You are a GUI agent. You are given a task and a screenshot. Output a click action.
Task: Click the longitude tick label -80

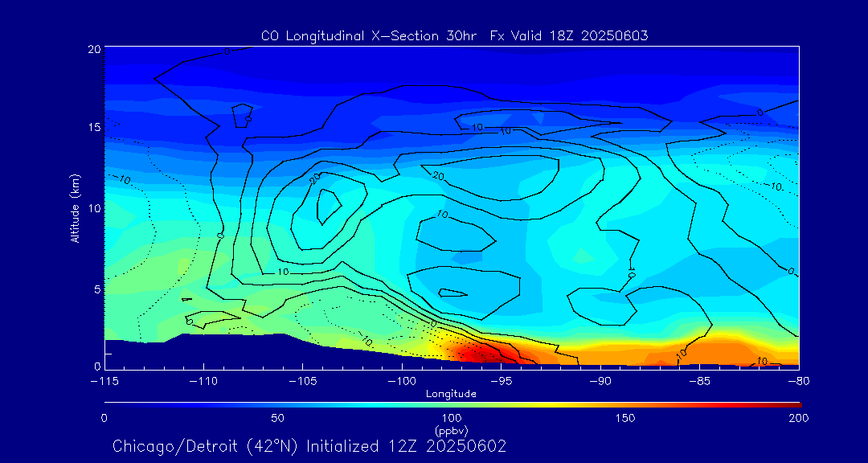click(x=799, y=381)
